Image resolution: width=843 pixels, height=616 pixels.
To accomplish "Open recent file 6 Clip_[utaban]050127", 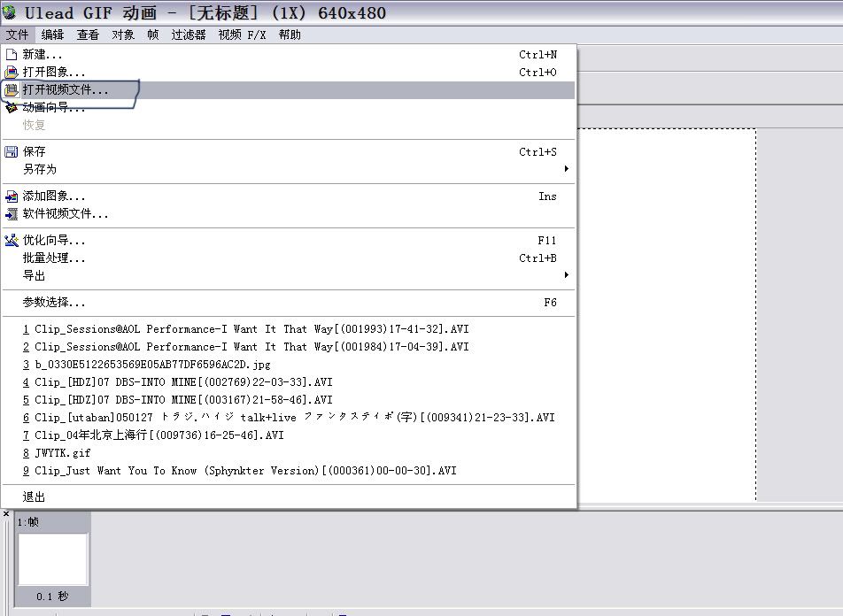I will 289,417.
